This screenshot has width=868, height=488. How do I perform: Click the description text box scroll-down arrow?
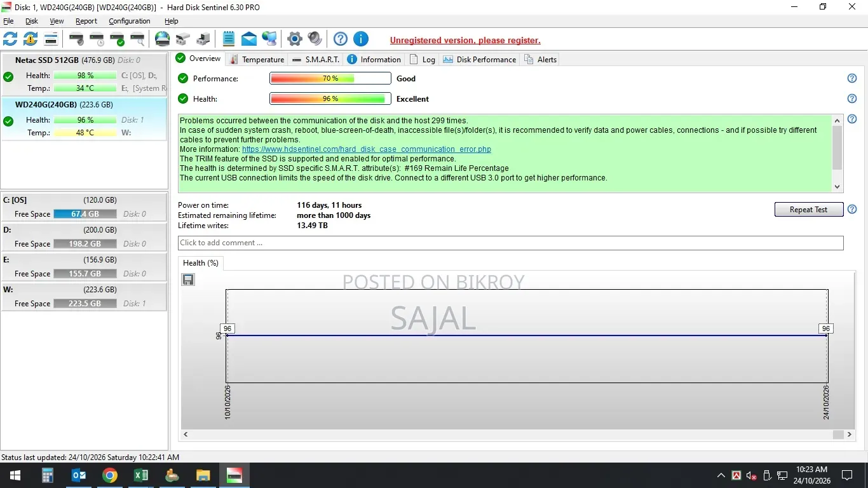point(837,187)
